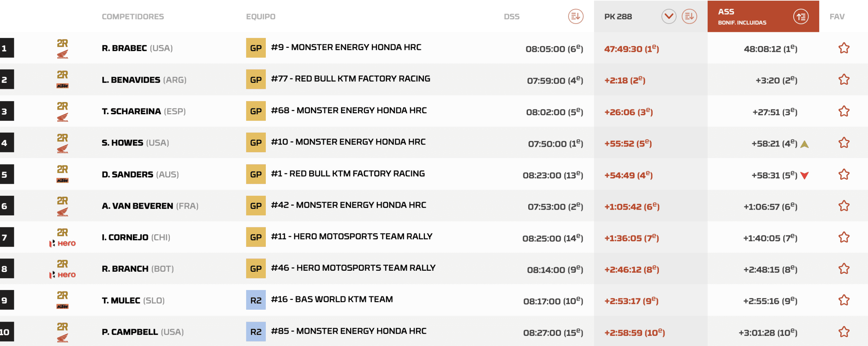Add D. Sanders to favorites
868x346 pixels.
[844, 174]
